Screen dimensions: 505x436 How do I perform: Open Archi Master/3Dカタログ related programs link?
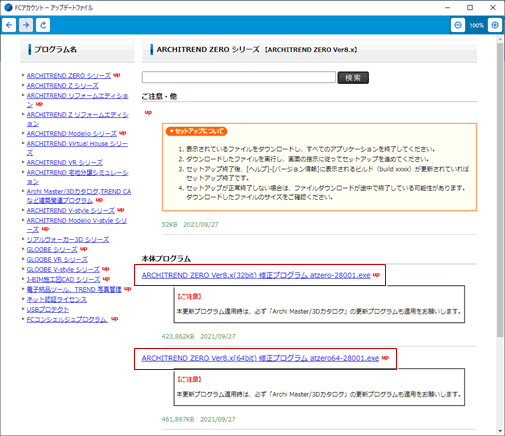tap(79, 196)
